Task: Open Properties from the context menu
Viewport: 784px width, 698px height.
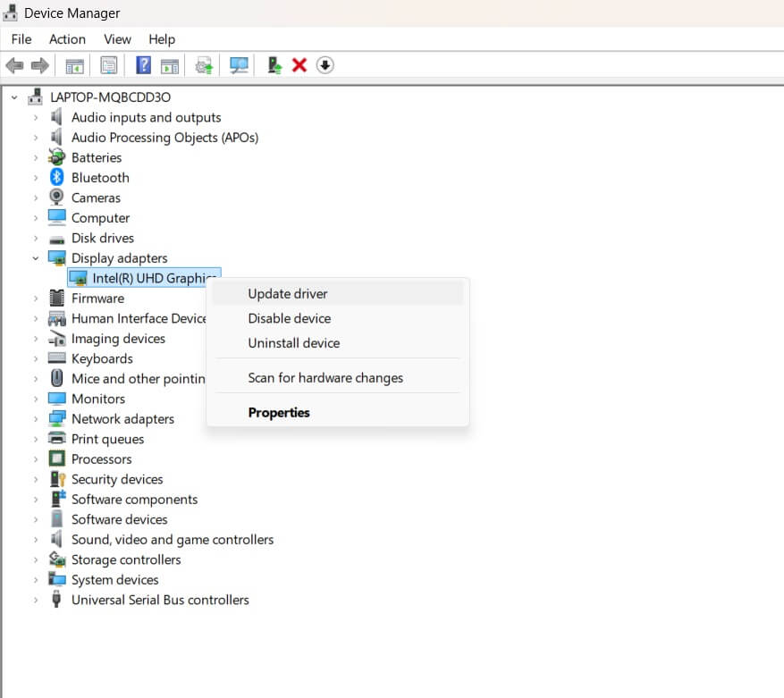Action: click(279, 413)
